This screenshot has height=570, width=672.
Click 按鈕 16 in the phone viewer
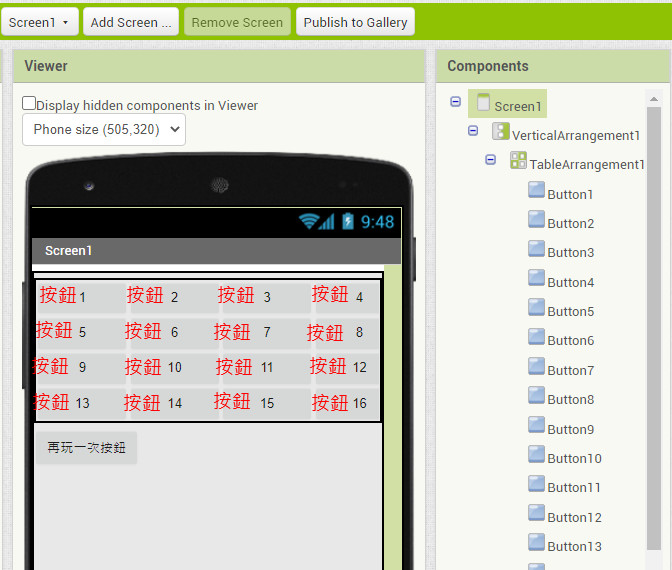[345, 403]
